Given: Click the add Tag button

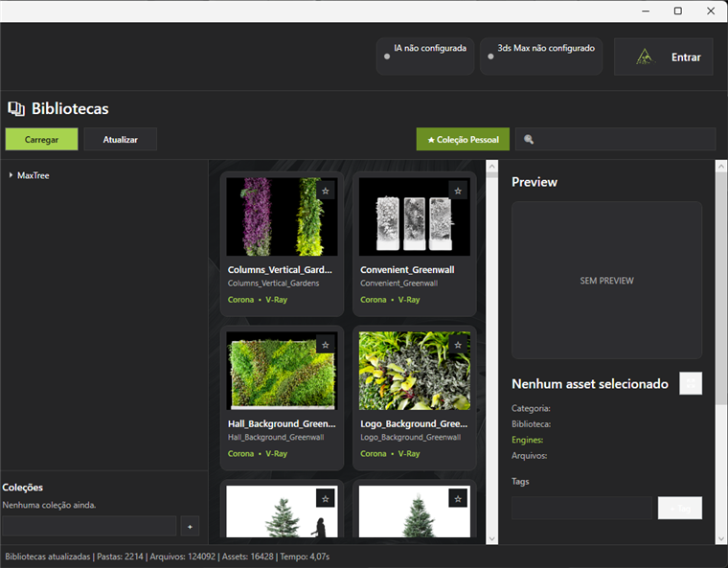Looking at the screenshot, I should pos(680,508).
